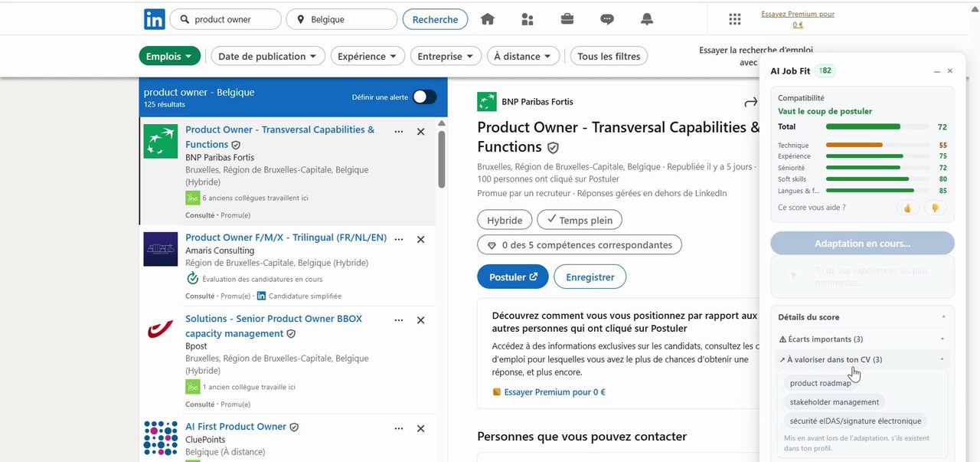
Task: Give thumbs up to the AI score
Action: (907, 208)
